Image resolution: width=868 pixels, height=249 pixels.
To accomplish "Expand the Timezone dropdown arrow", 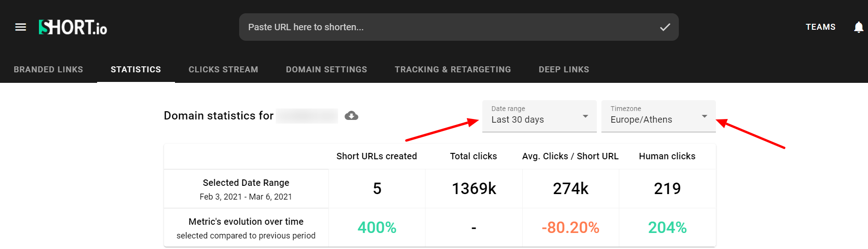I will pos(704,116).
